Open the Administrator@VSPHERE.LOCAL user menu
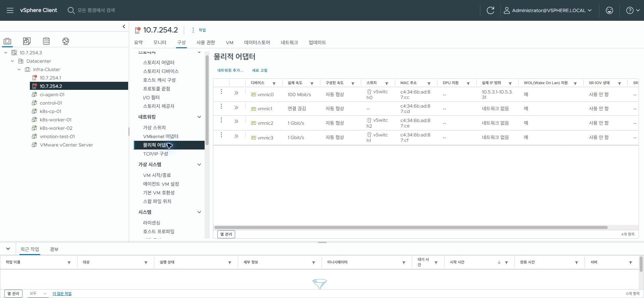Image resolution: width=644 pixels, height=298 pixels. pyautogui.click(x=548, y=10)
